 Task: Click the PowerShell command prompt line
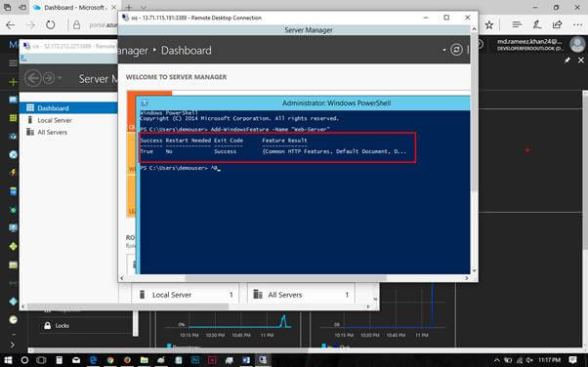(180, 168)
